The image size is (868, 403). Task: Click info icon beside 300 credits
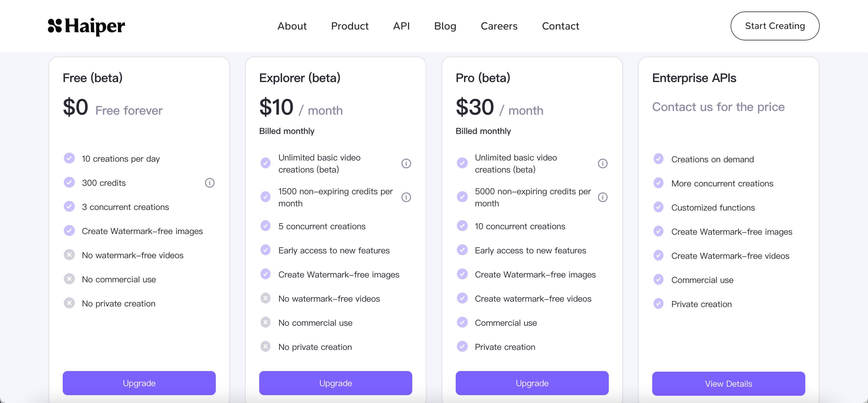[x=209, y=183]
